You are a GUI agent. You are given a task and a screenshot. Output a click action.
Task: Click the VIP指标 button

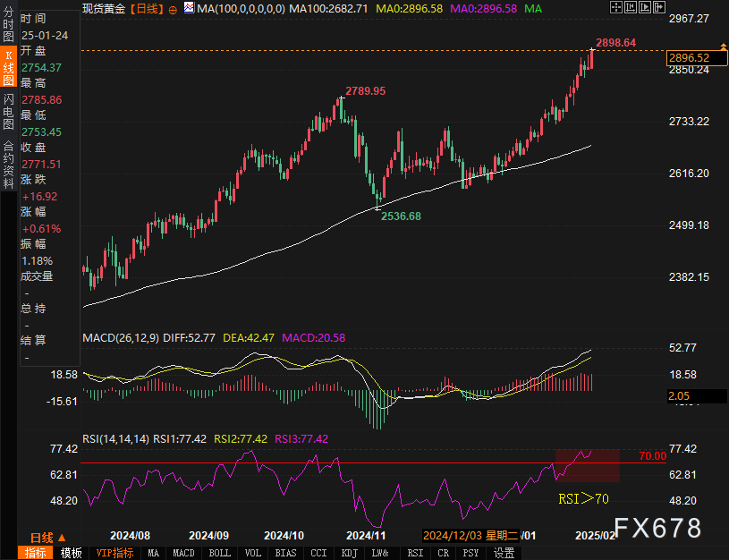pos(114,553)
